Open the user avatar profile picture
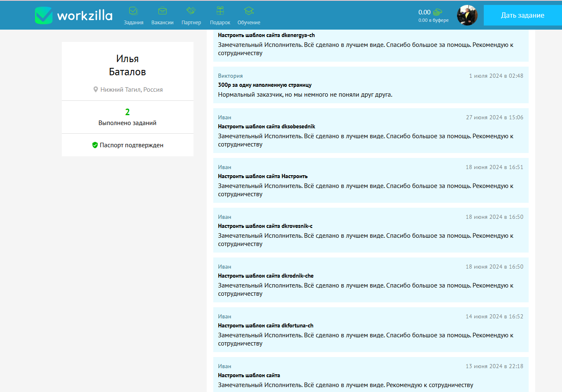Screen dimensions: 562x392 [x=467, y=15]
